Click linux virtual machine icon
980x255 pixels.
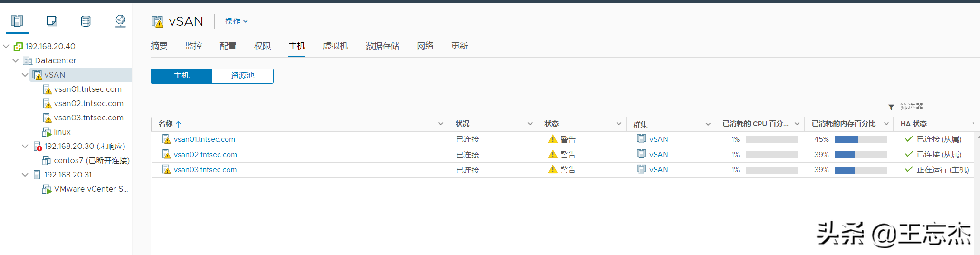pyautogui.click(x=47, y=132)
